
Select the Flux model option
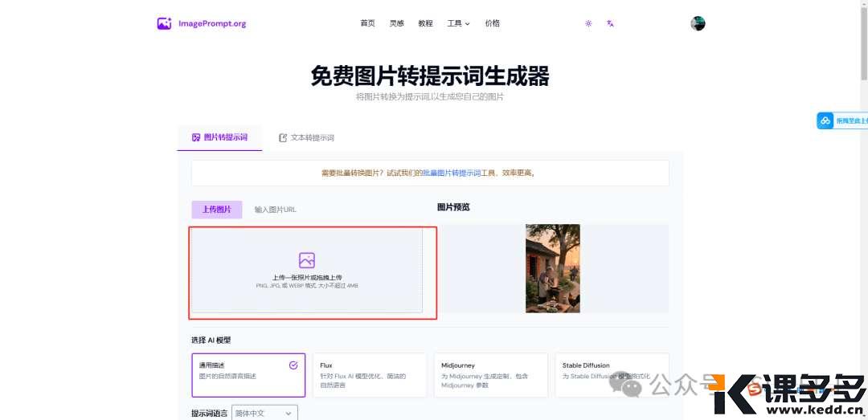(370, 375)
